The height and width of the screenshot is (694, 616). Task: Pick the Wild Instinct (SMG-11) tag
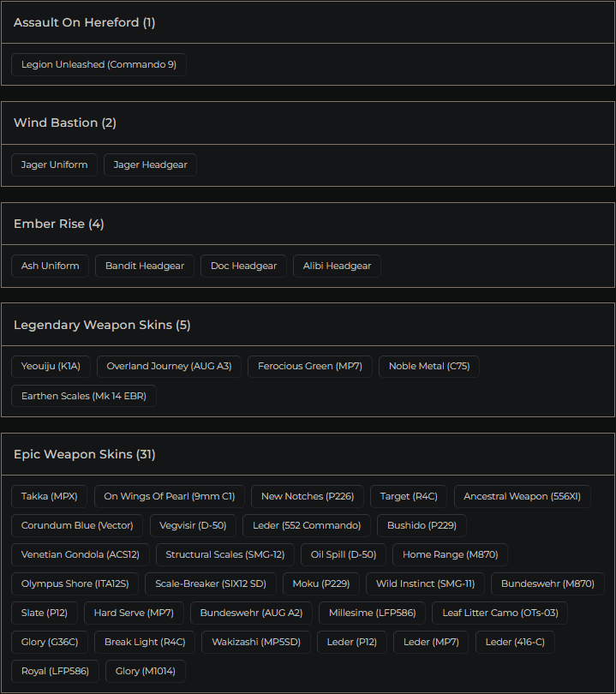(425, 583)
